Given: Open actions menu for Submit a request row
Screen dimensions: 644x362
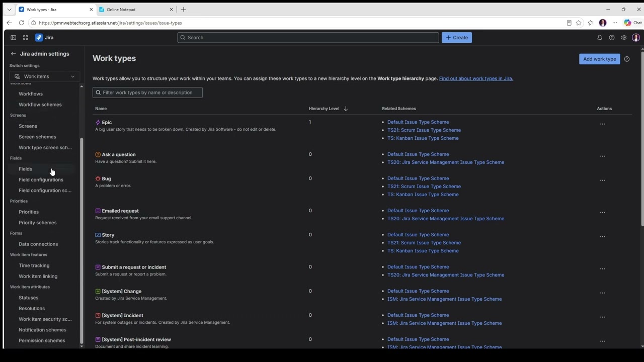Looking at the screenshot, I should [x=602, y=269].
